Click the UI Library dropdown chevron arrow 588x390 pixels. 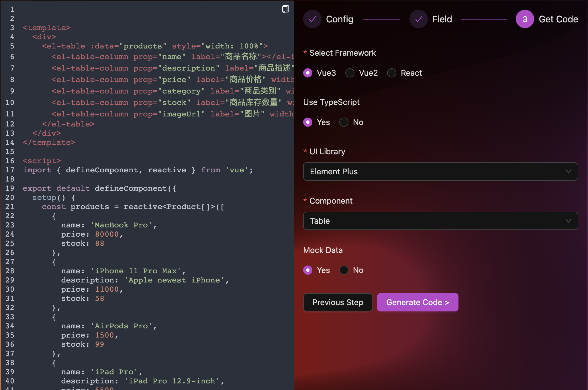[x=569, y=171]
